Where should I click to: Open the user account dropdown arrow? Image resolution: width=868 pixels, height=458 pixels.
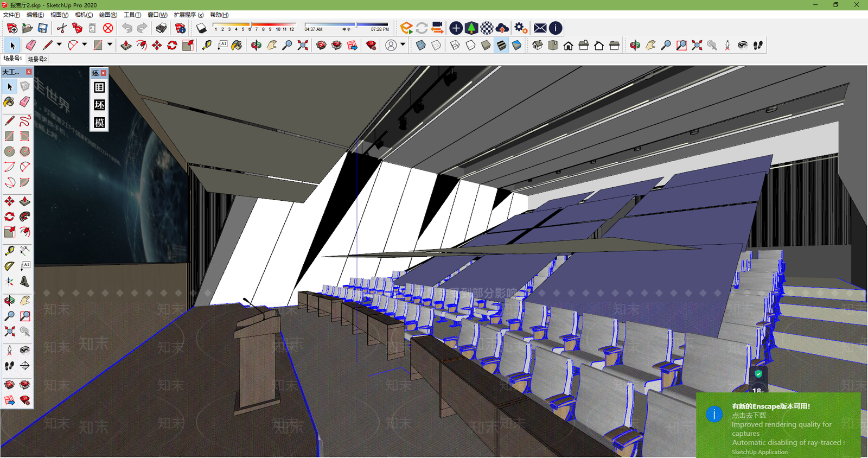pyautogui.click(x=403, y=44)
